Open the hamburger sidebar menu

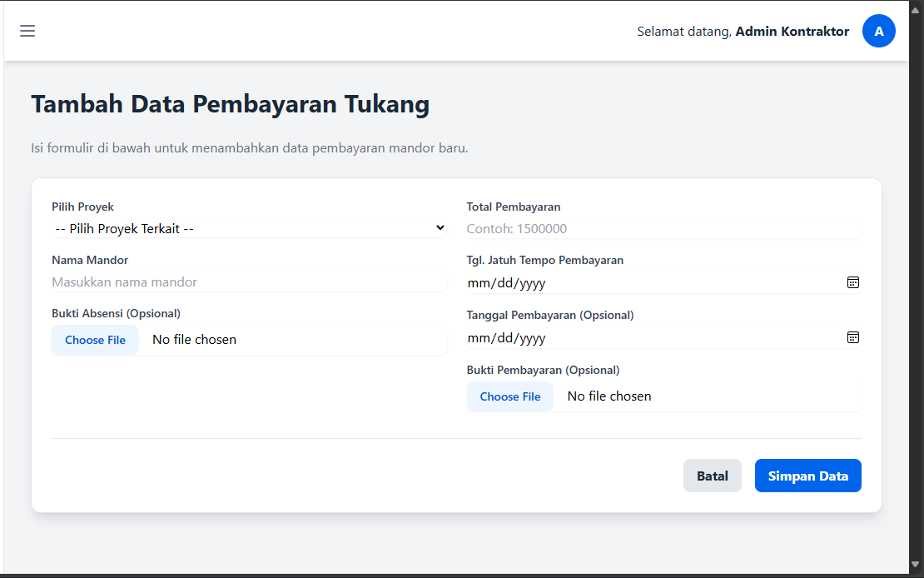[27, 32]
